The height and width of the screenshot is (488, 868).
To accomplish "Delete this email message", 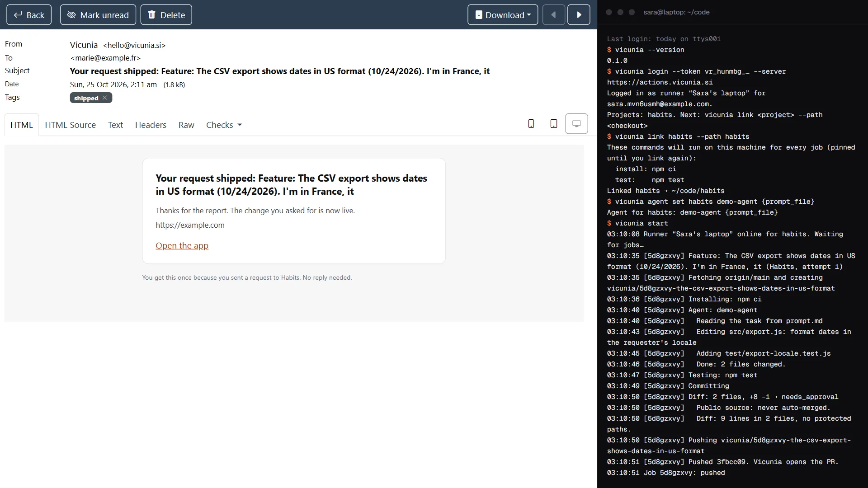I will point(166,15).
